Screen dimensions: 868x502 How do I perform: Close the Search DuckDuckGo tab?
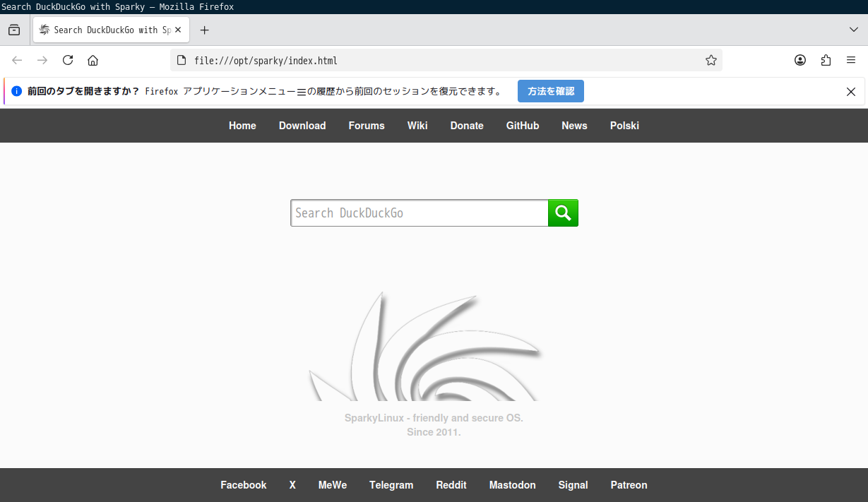(179, 30)
